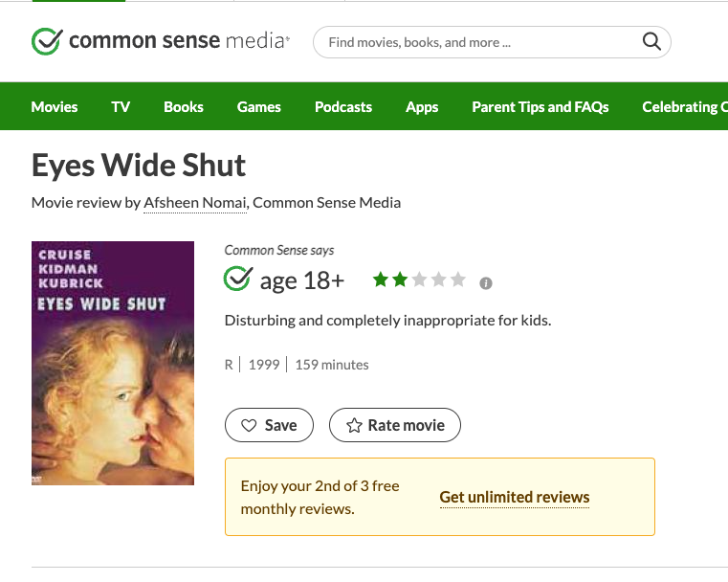
Task: Open the Podcasts menu
Action: (x=343, y=107)
